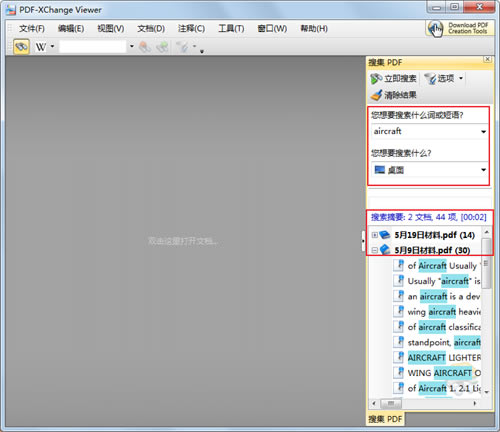Close the 搜集 PDF search panel
This screenshot has height=432, width=500.
[487, 59]
